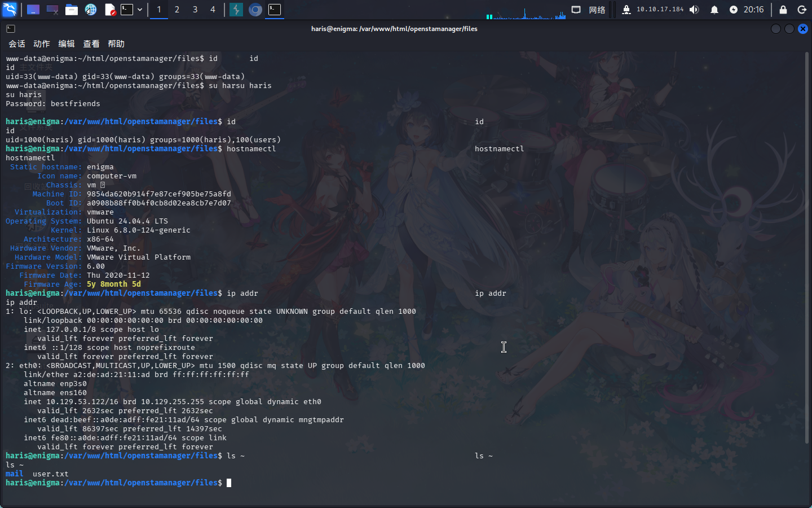Show notifications via the bell icon
This screenshot has width=812, height=508.
tap(714, 10)
